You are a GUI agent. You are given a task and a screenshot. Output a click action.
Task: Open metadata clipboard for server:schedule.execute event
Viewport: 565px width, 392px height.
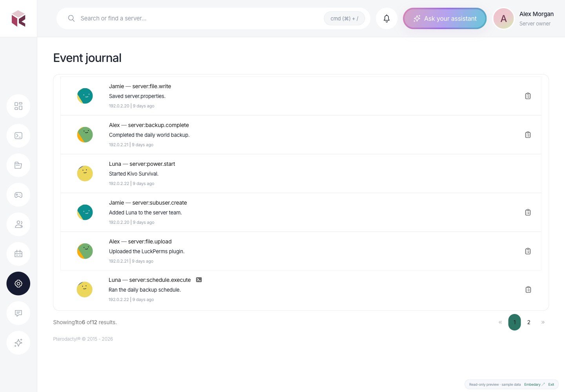pos(528,290)
